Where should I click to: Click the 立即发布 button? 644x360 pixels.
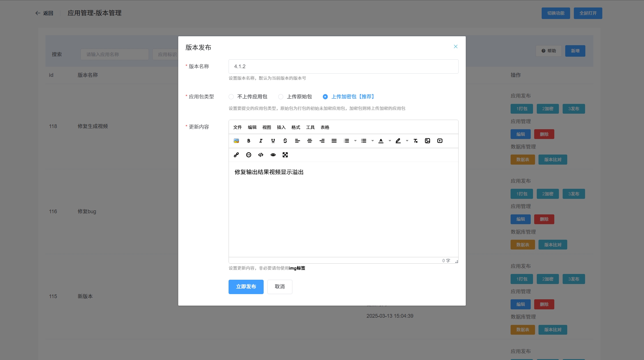246,287
